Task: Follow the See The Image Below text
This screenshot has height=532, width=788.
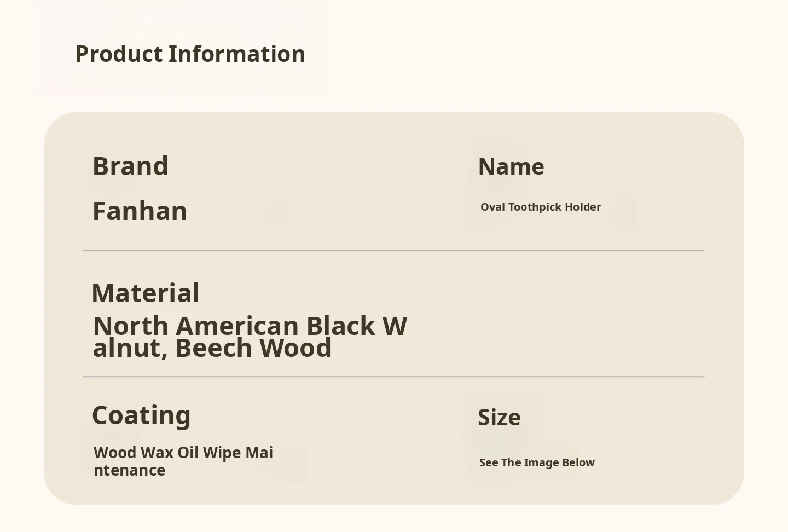Action: [x=537, y=462]
